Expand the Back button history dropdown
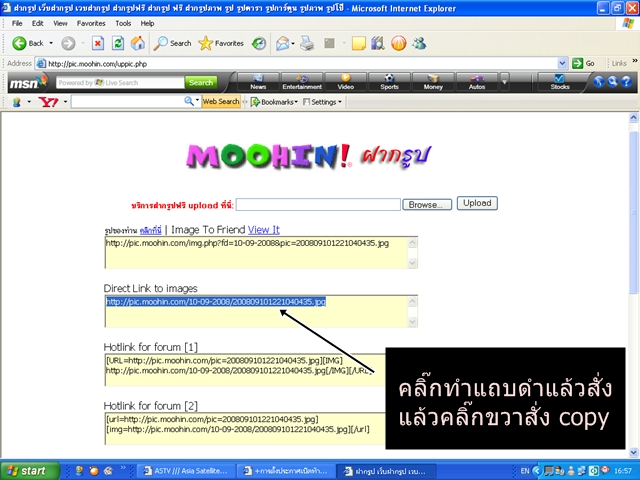The width and height of the screenshot is (640, 480). (x=51, y=43)
